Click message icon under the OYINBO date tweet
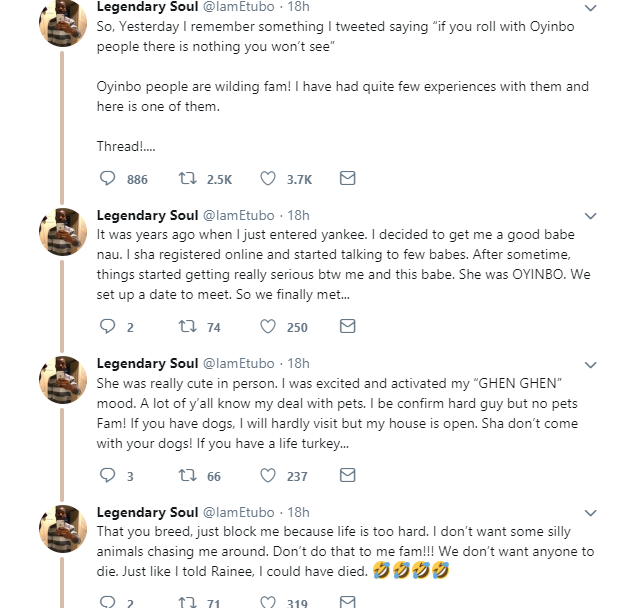This screenshot has height=608, width=623. pos(347,326)
